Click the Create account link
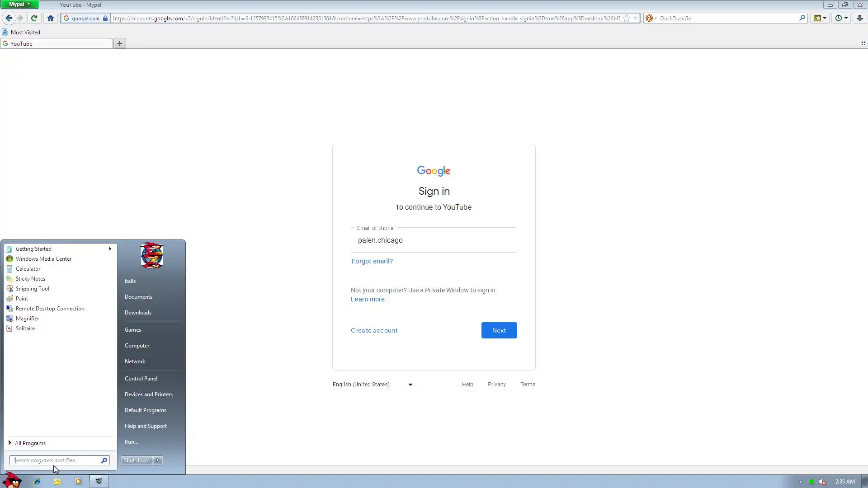This screenshot has height=488, width=868. (374, 330)
